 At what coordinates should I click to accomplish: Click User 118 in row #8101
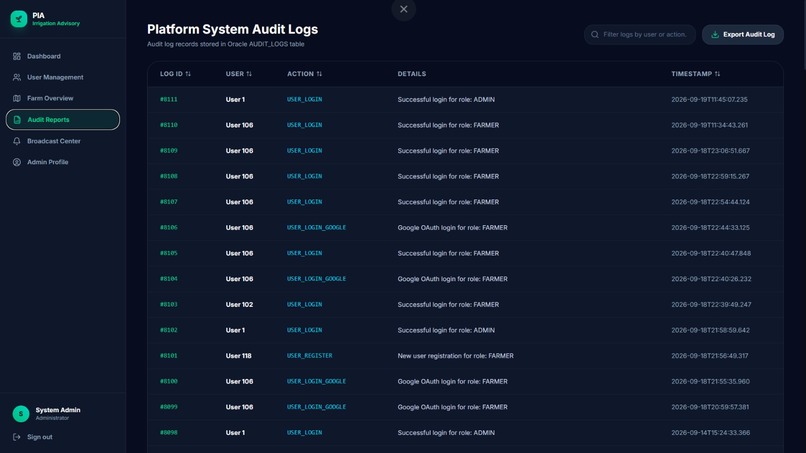point(239,356)
